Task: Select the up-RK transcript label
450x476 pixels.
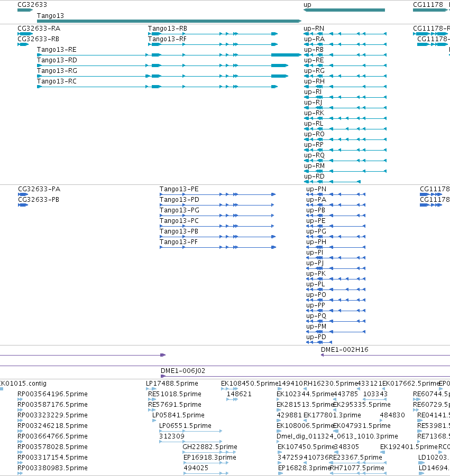Action: pos(314,113)
